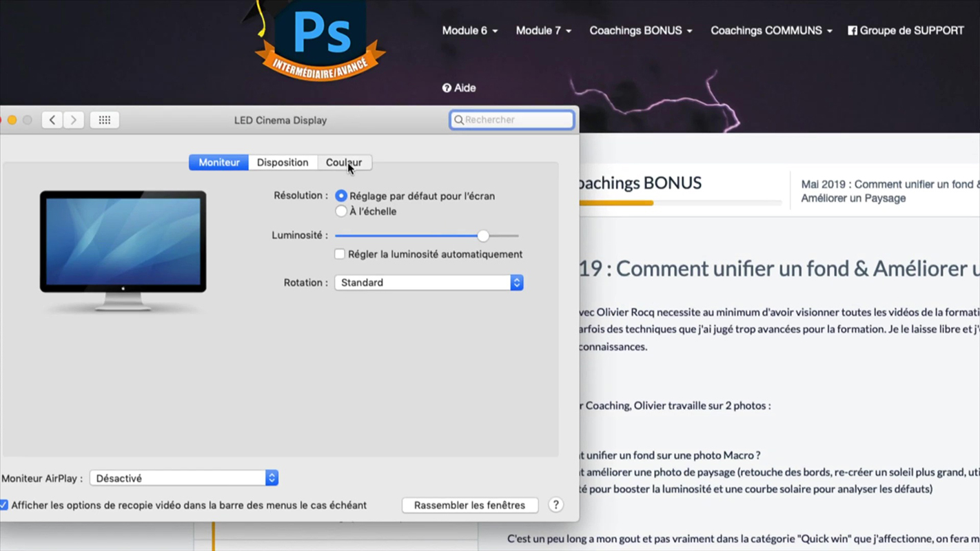This screenshot has height=551, width=980.
Task: Switch to the Couleur tab
Action: tap(344, 163)
